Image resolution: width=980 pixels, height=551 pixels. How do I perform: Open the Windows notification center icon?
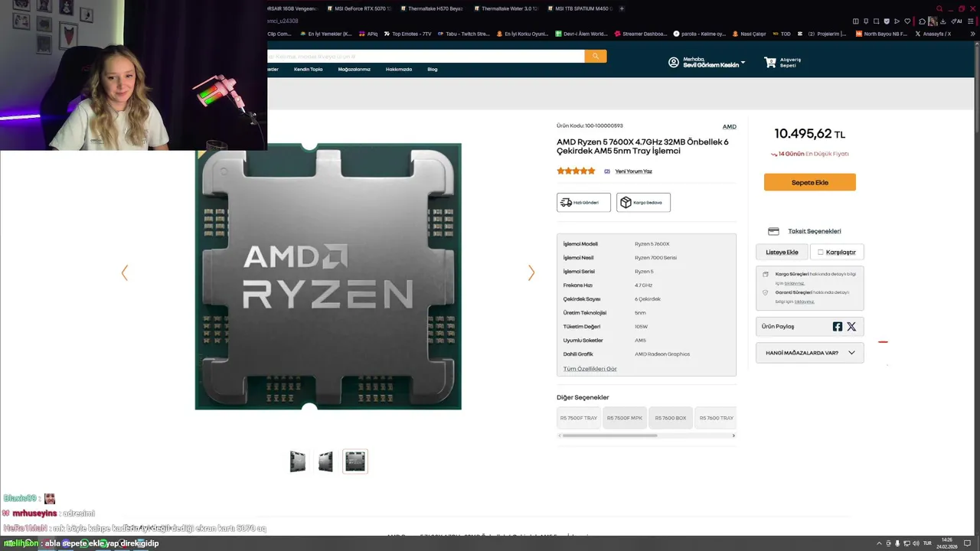tap(967, 543)
